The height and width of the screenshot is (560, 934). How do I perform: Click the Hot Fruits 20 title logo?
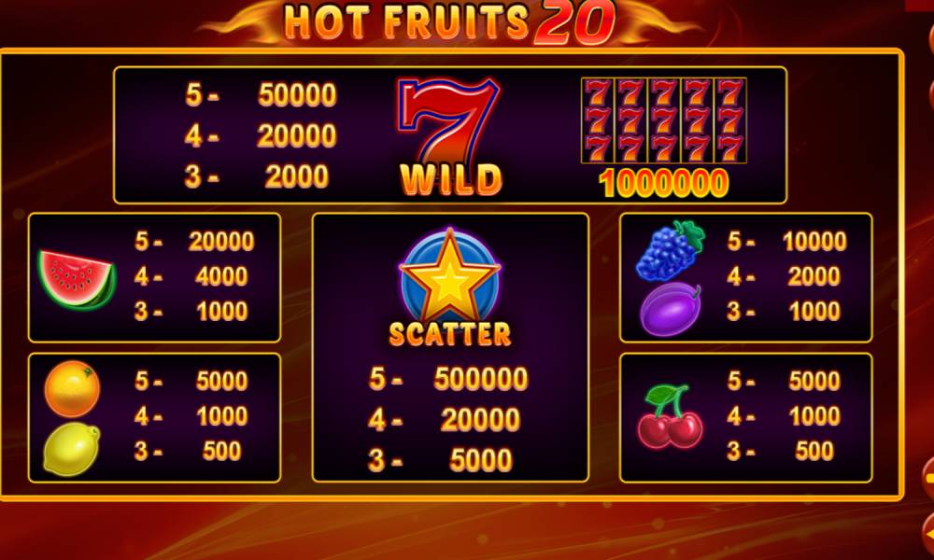(450, 22)
